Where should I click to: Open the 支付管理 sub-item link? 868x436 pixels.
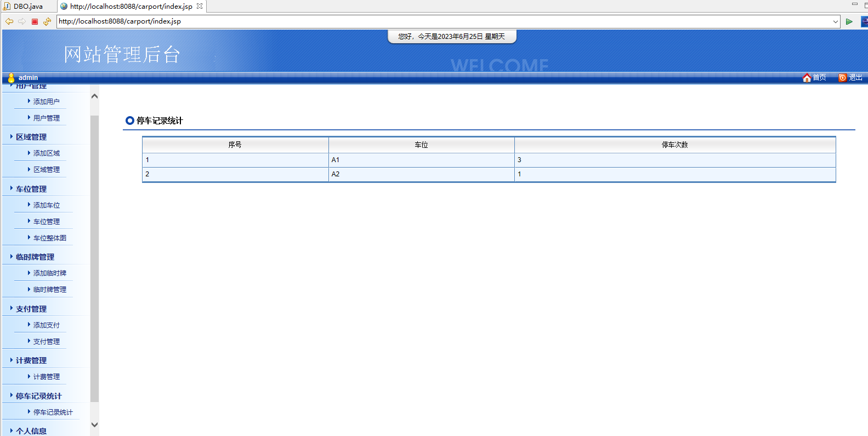tap(47, 342)
